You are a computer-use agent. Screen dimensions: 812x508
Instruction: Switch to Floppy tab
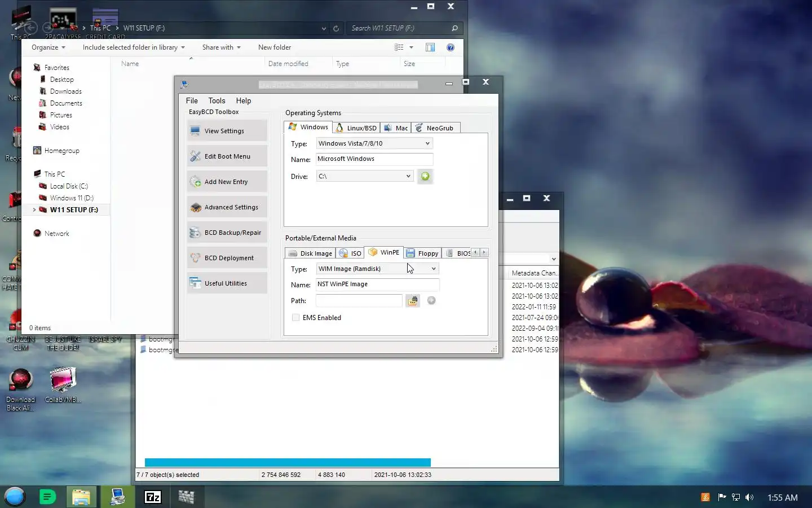click(422, 253)
